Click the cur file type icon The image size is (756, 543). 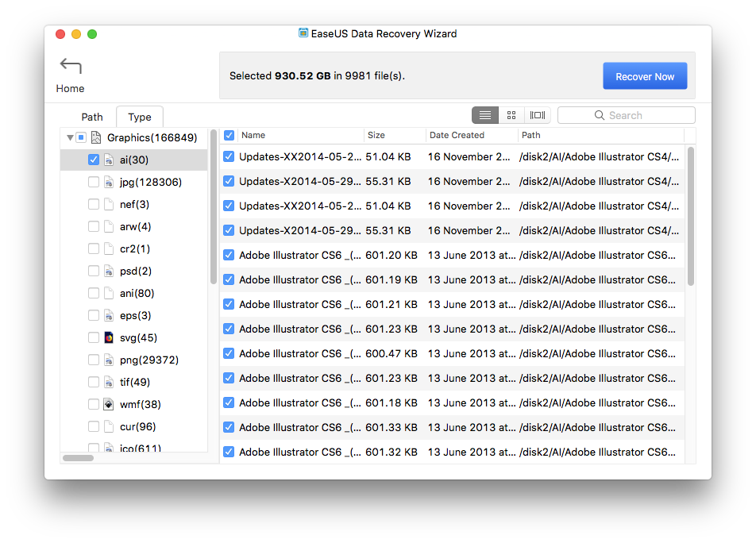[109, 426]
